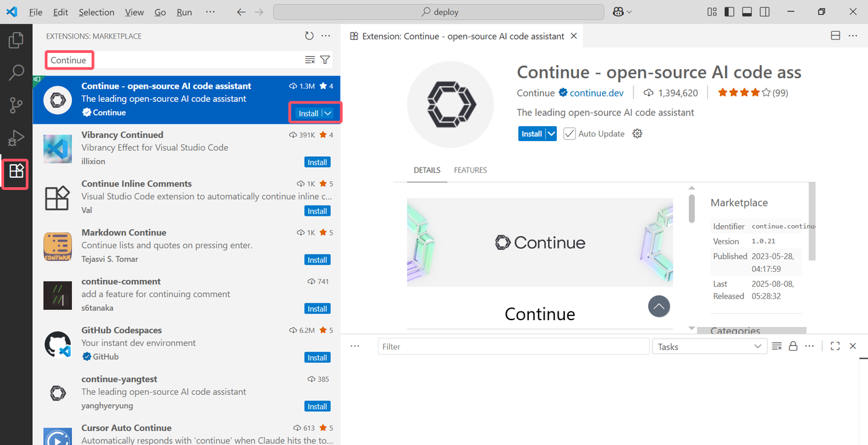
Task: Open the continue.dev publisher link
Action: 597,93
